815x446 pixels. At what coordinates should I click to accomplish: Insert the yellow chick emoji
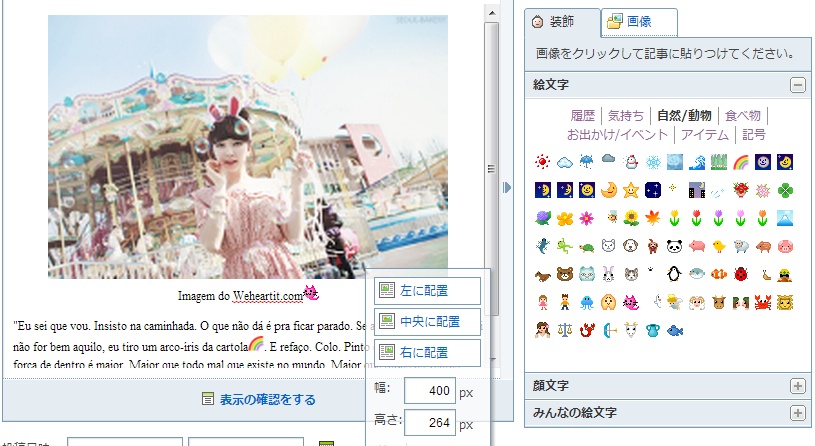coord(719,246)
